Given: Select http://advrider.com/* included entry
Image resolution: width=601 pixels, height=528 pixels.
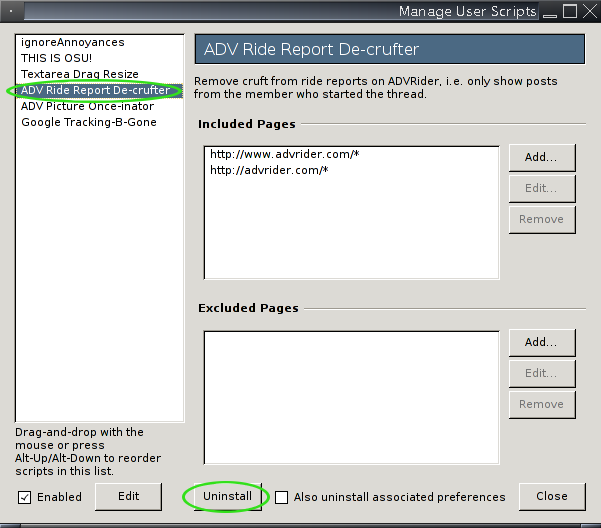Looking at the screenshot, I should (x=351, y=171).
